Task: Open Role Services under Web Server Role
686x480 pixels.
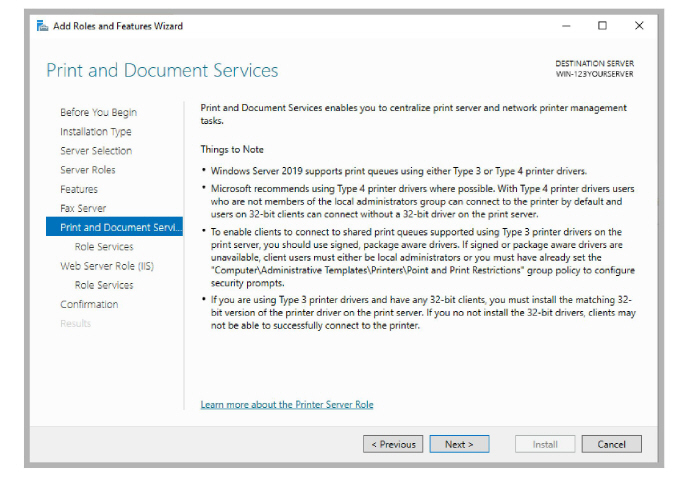Action: 104,285
